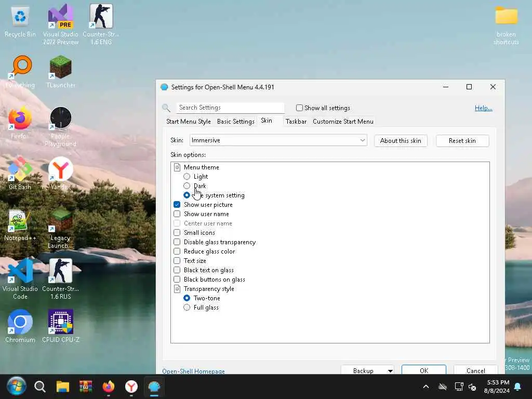Select the Everything search desktop icon
This screenshot has height=399, width=532.
click(20, 72)
